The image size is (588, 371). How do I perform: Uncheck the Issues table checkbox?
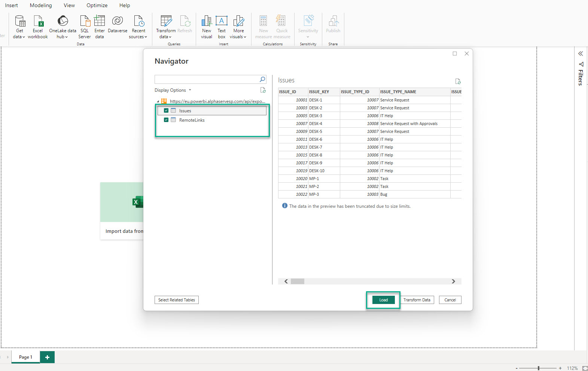pyautogui.click(x=166, y=110)
